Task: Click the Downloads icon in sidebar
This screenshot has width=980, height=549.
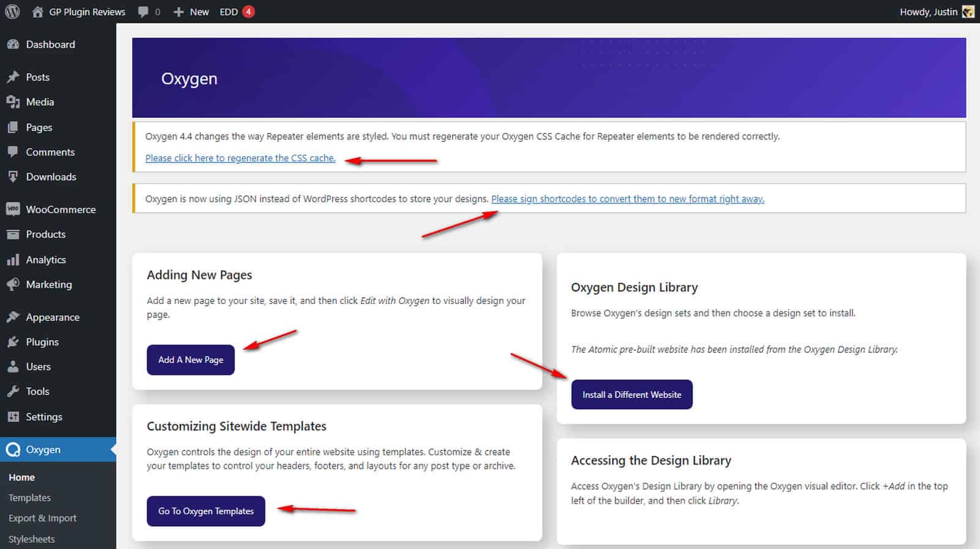Action: (x=13, y=176)
